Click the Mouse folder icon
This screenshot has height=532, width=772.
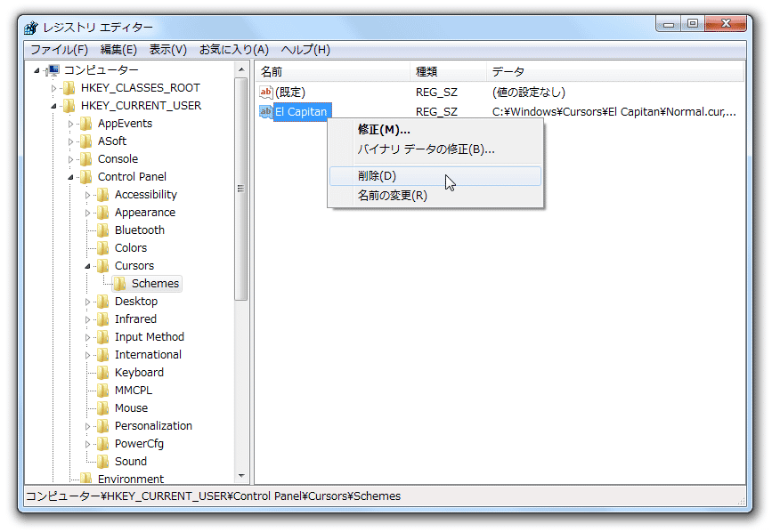pos(103,408)
